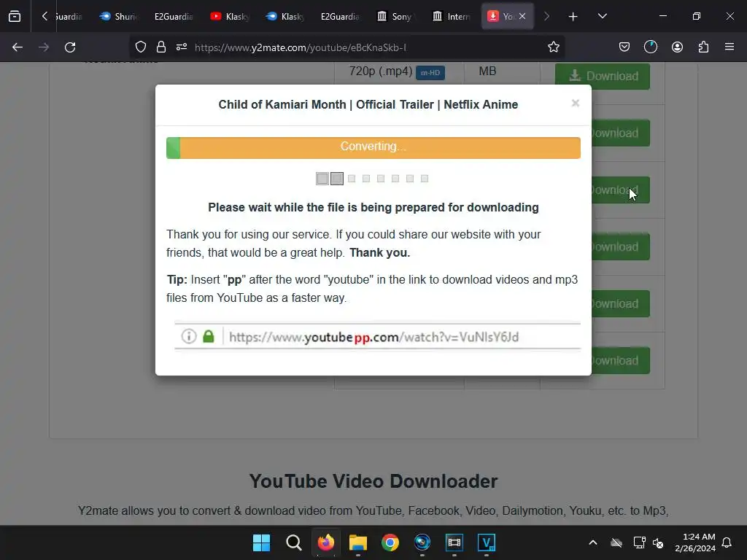The width and height of the screenshot is (747, 560).
Task: Go back to the previous page
Action: [x=18, y=47]
